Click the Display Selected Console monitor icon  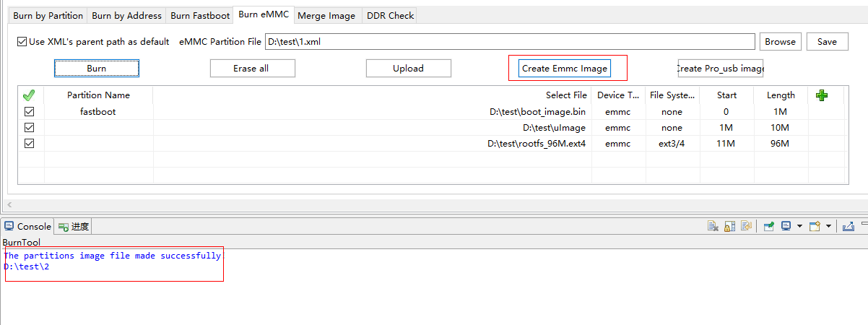click(786, 227)
